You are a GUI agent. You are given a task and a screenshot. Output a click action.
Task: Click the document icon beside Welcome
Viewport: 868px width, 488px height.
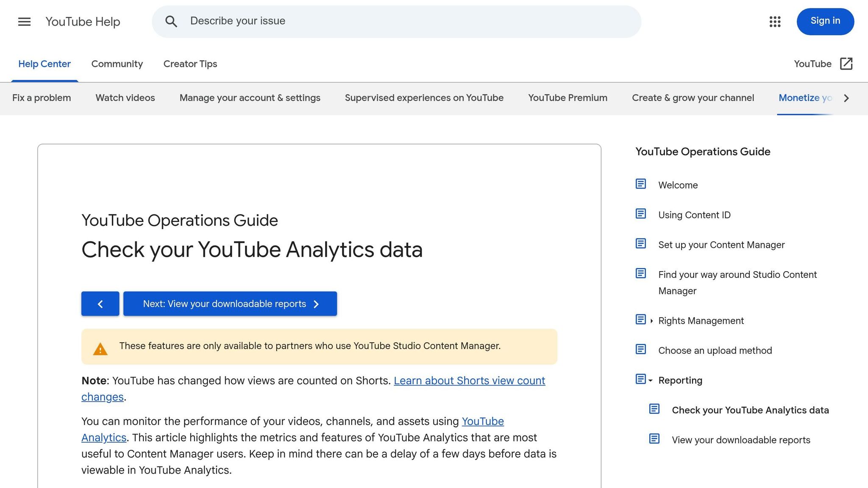(641, 184)
